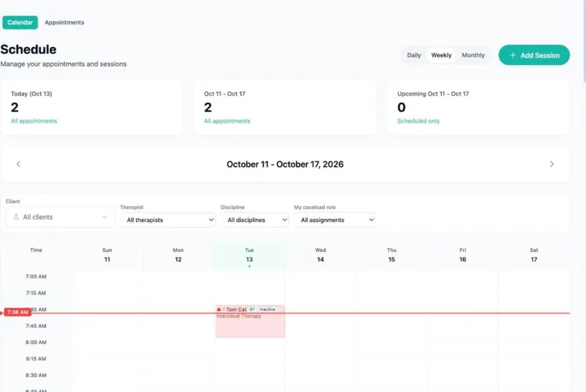
Task: Switch to Monthly view
Action: (473, 55)
